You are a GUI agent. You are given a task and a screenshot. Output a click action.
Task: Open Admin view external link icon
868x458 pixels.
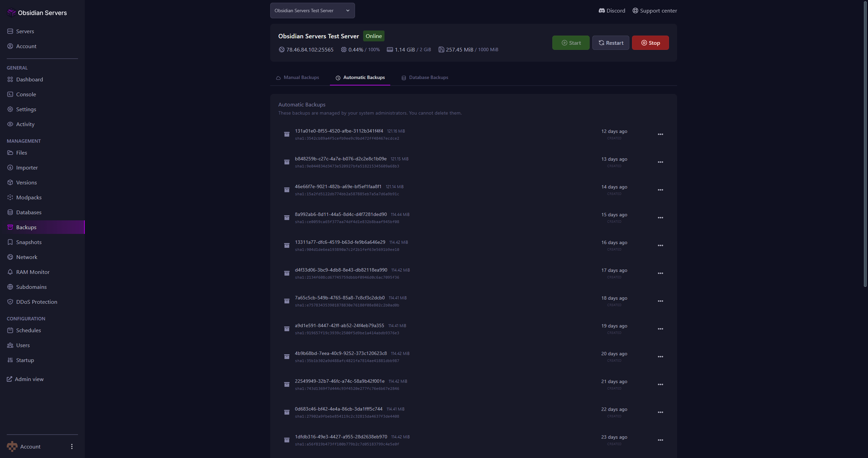pyautogui.click(x=9, y=379)
